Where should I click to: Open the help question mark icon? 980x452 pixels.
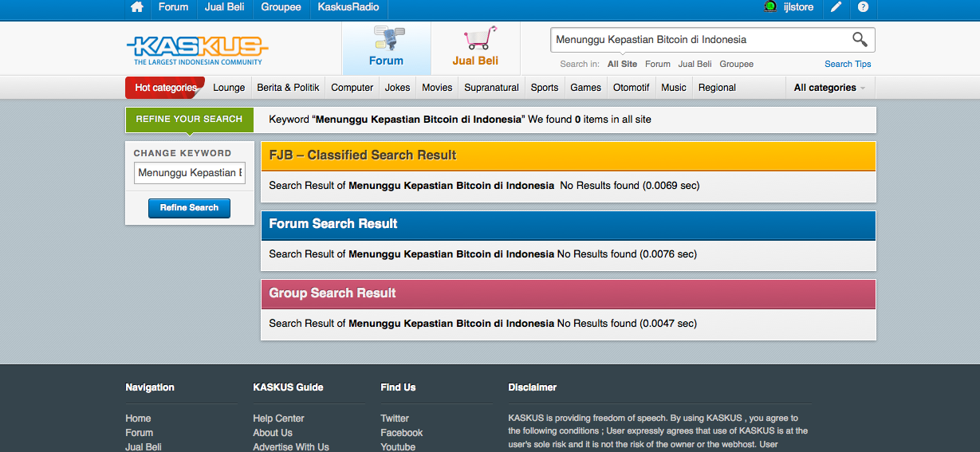[x=863, y=7]
